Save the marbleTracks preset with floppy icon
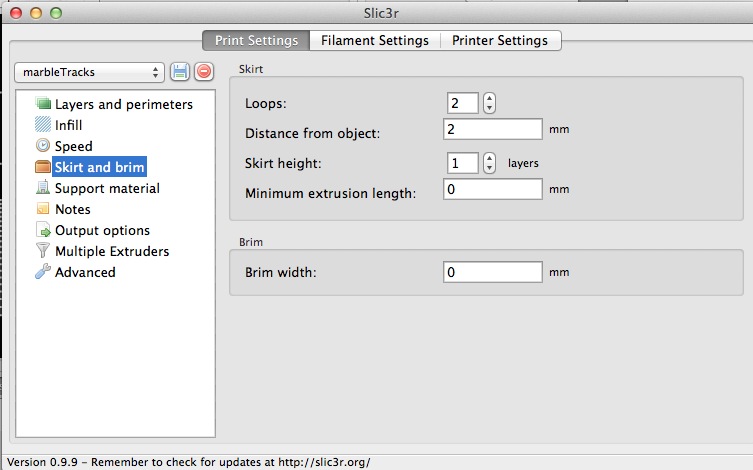Screen dimensions: 753x470 coord(180,72)
